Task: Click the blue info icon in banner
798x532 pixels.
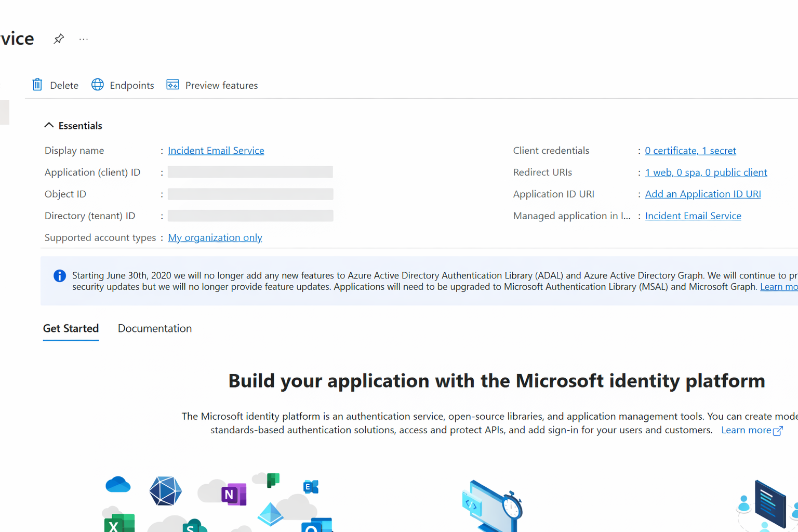Action: [x=60, y=276]
